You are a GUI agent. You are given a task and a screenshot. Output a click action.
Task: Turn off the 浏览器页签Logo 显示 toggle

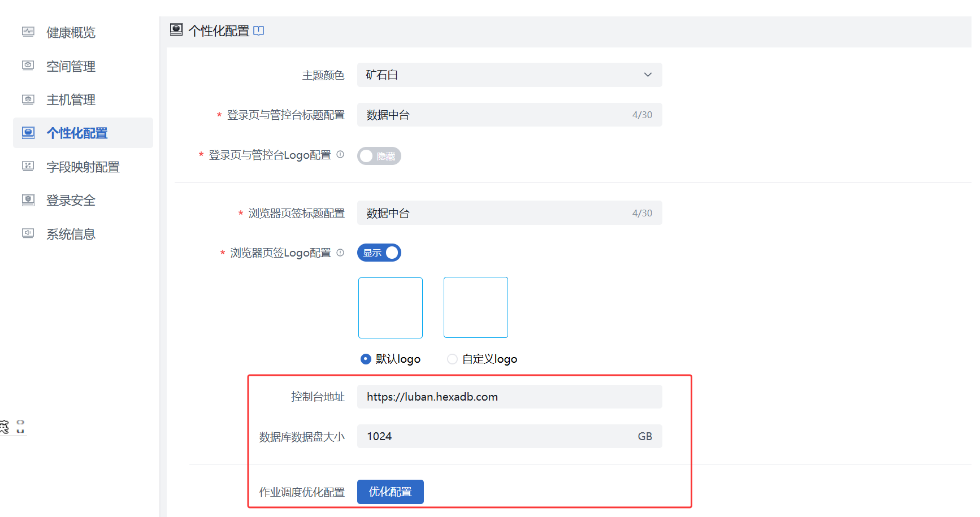[x=379, y=253]
